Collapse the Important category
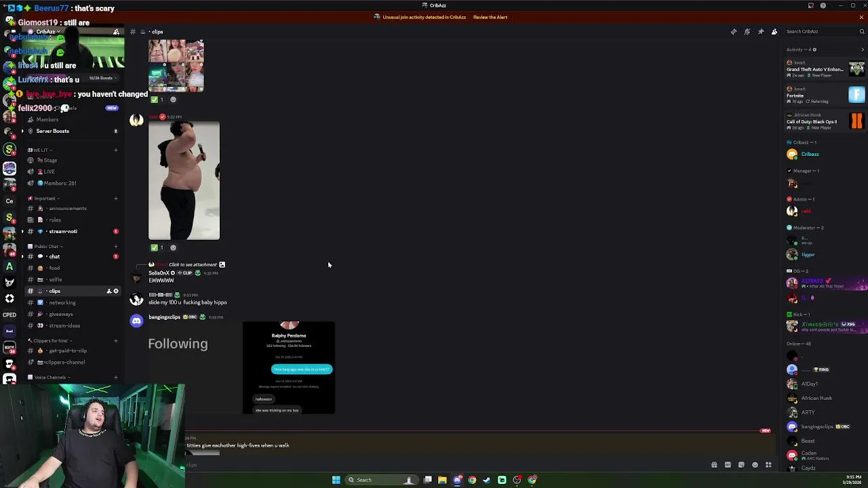The image size is (868, 488). pyautogui.click(x=44, y=199)
